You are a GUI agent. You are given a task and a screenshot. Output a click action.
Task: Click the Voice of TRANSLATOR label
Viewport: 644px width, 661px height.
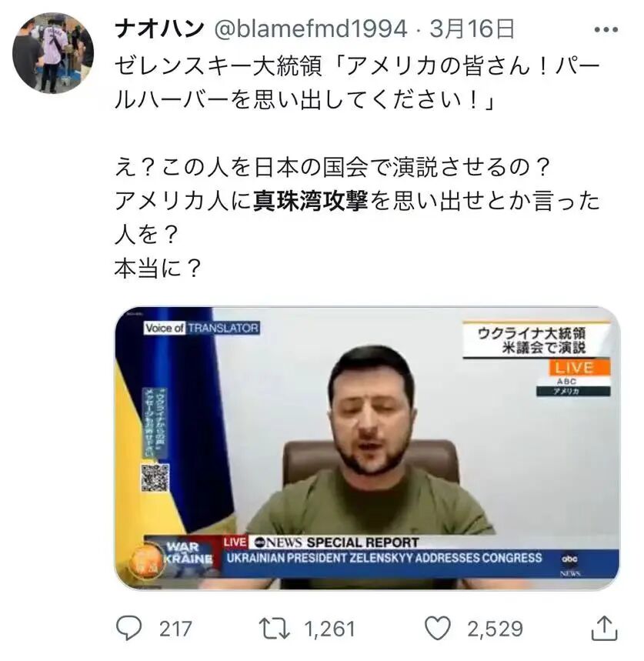[202, 328]
